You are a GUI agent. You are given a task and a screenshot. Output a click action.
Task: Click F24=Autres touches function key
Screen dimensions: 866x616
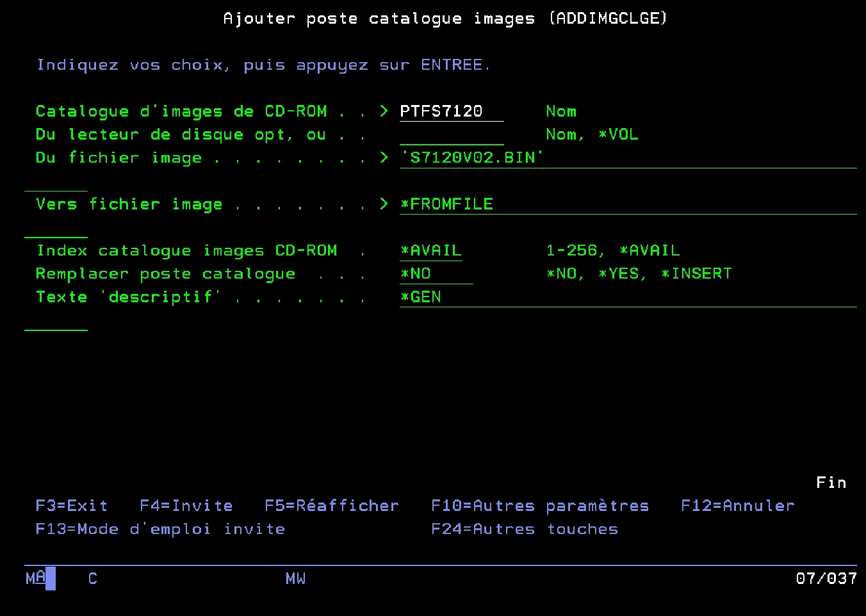(525, 529)
